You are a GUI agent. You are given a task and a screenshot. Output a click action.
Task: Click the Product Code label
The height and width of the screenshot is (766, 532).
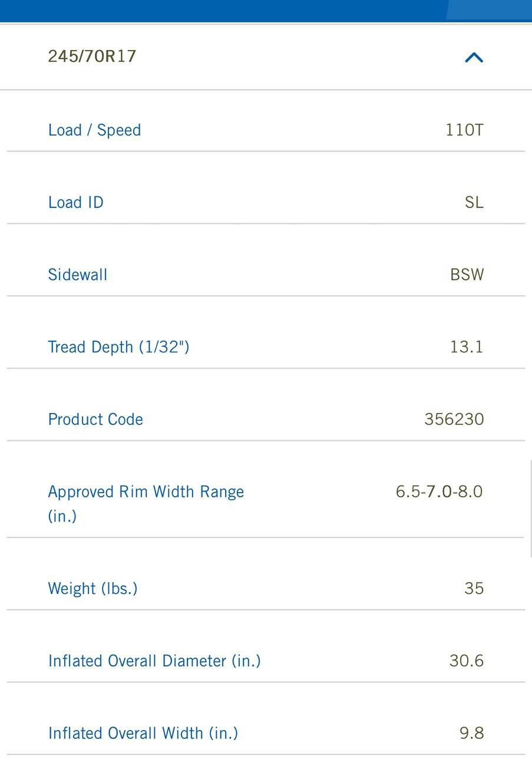click(x=95, y=420)
